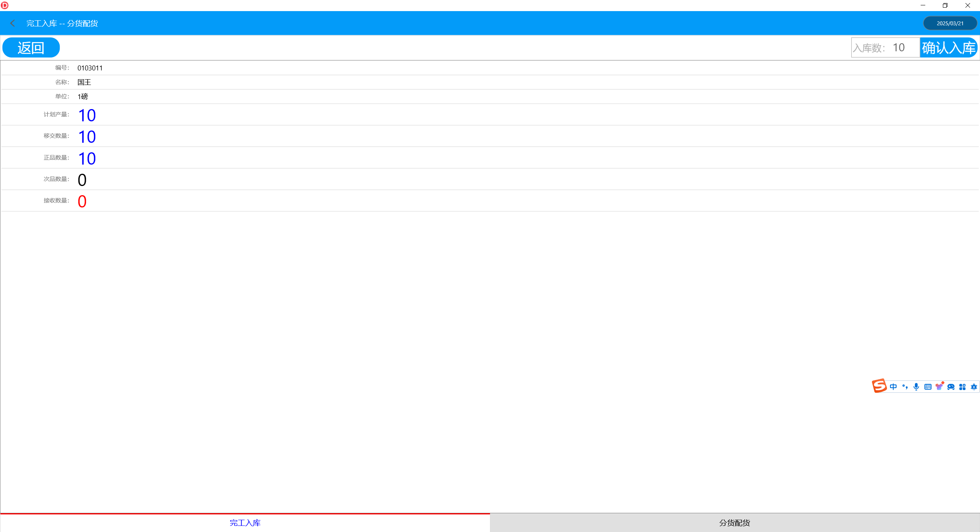Restore down the window
The width and height of the screenshot is (980, 532).
coord(945,5)
